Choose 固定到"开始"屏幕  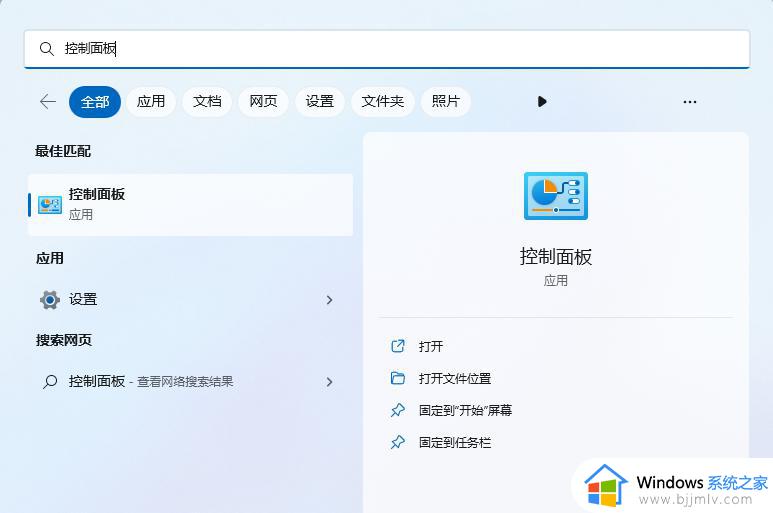coord(465,410)
